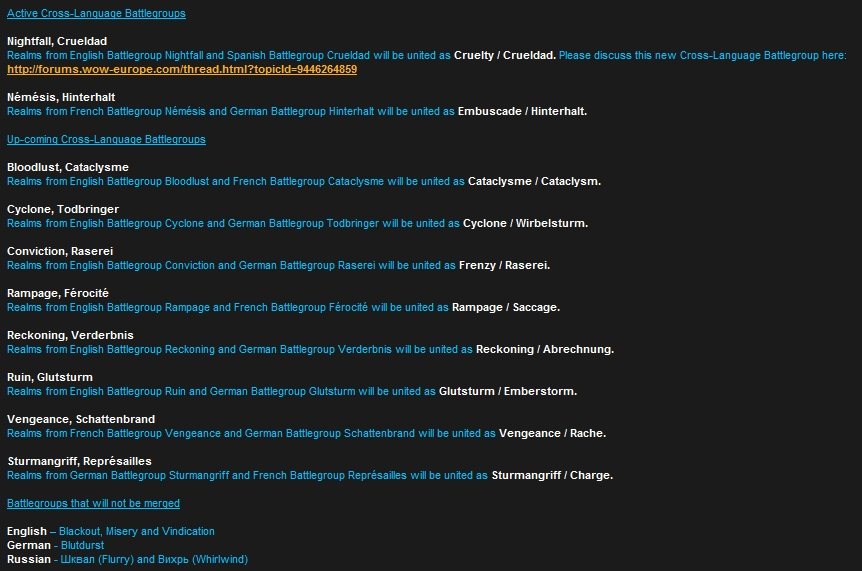Click the Battlegroups that will not be merged heading
The width and height of the screenshot is (862, 571).
pyautogui.click(x=93, y=503)
